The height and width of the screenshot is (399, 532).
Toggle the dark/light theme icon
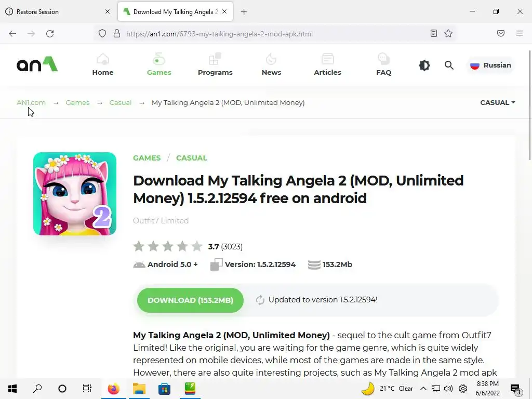click(424, 65)
